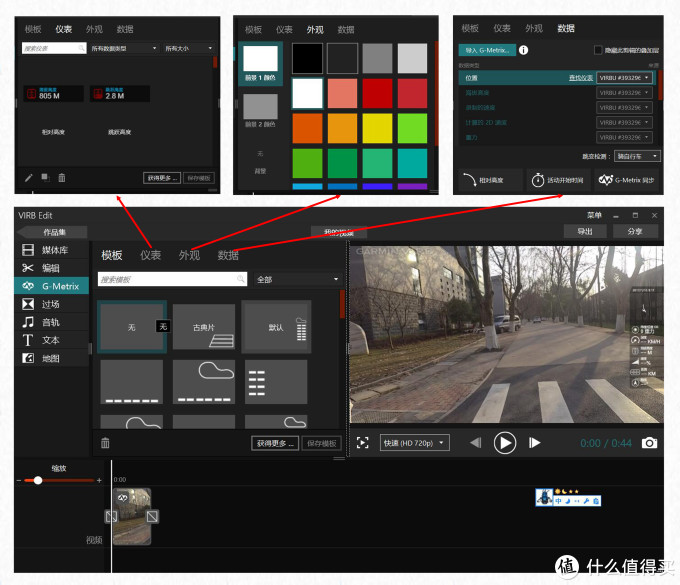
Task: Pick the black color swatch
Action: (x=307, y=58)
